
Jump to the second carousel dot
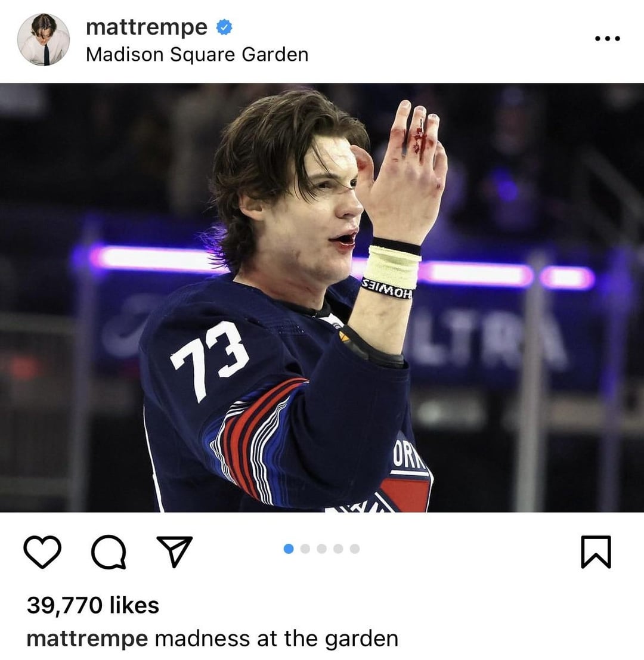coord(305,549)
